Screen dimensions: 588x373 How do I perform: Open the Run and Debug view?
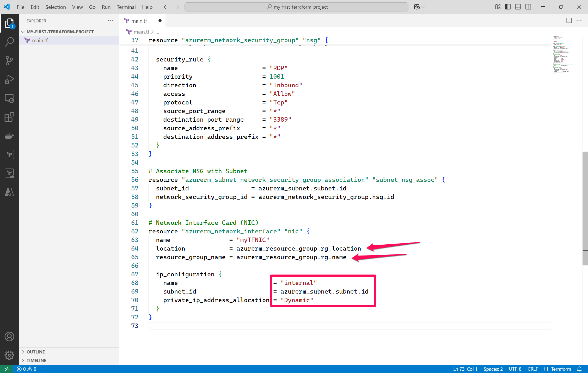click(x=9, y=79)
